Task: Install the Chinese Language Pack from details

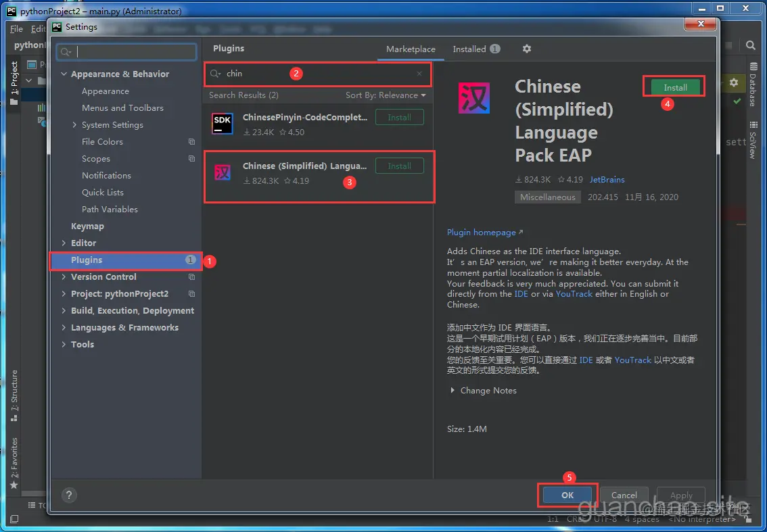Action: click(675, 87)
